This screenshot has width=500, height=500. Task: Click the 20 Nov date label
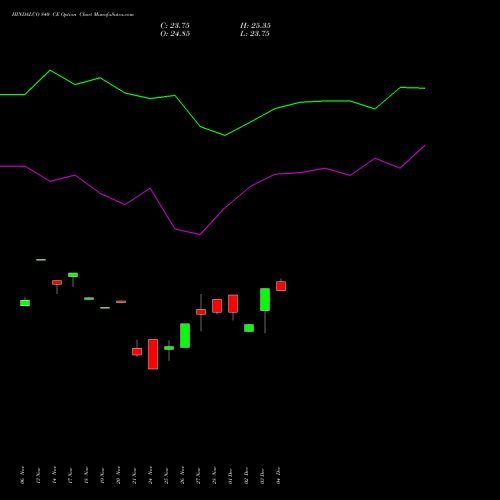pos(118,476)
